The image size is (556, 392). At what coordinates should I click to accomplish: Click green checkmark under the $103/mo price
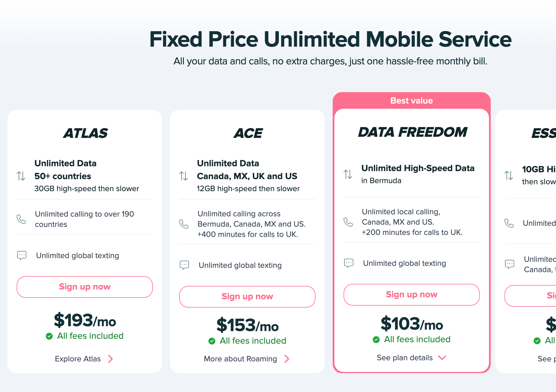(376, 340)
